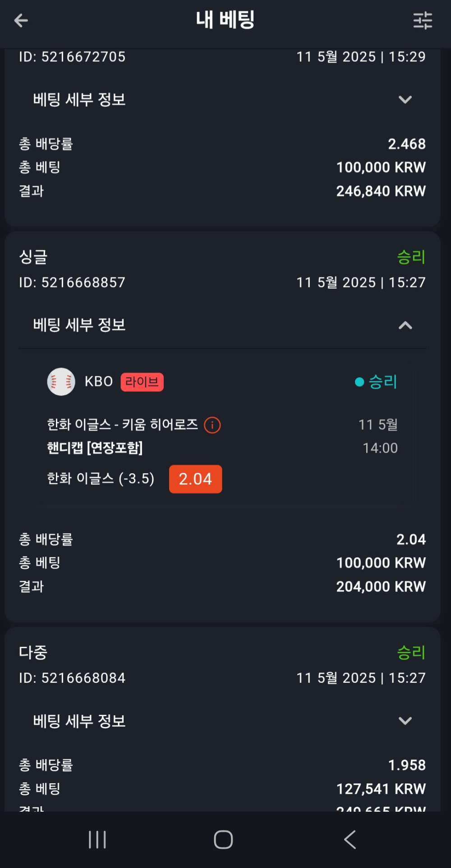Expand bet details for ID 5216672705
Screen dimensions: 451x868
pyautogui.click(x=405, y=100)
